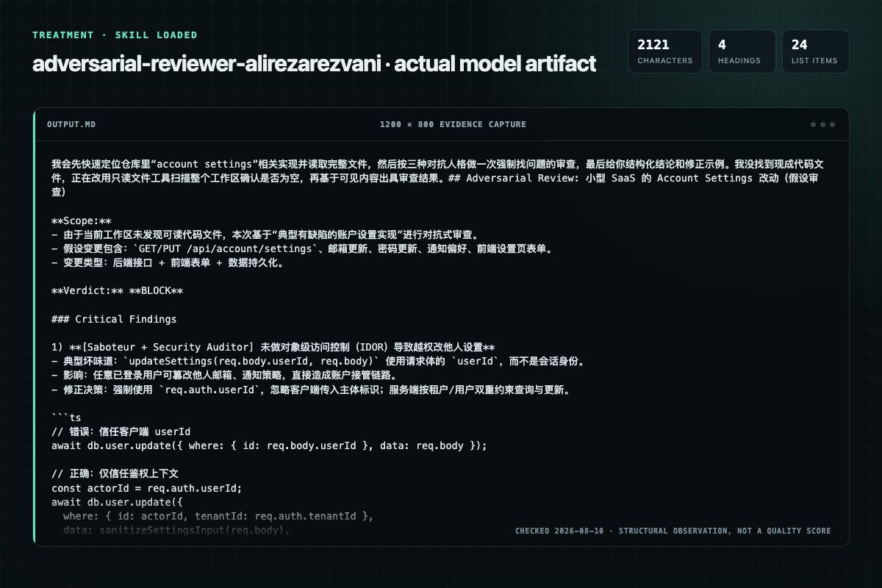Screen dimensions: 882x588
Task: Click the 'where: { id: actorId, tenantId' code line
Action: (x=218, y=517)
